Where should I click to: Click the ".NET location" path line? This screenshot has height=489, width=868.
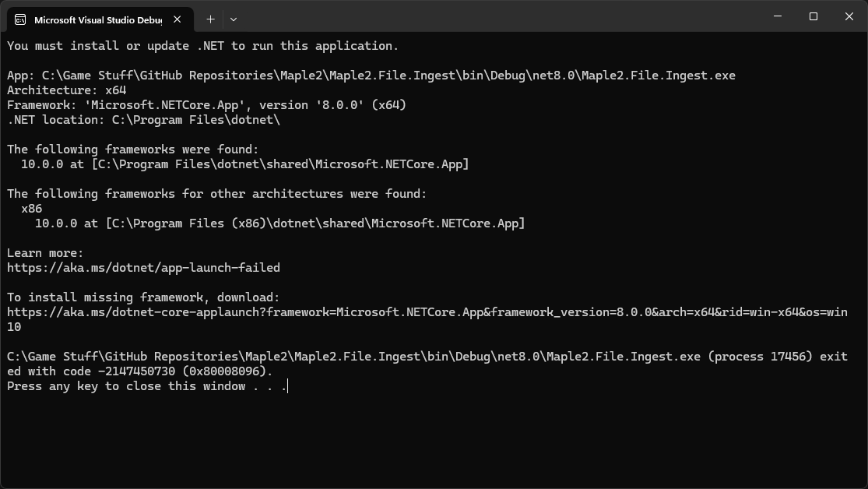(x=143, y=120)
